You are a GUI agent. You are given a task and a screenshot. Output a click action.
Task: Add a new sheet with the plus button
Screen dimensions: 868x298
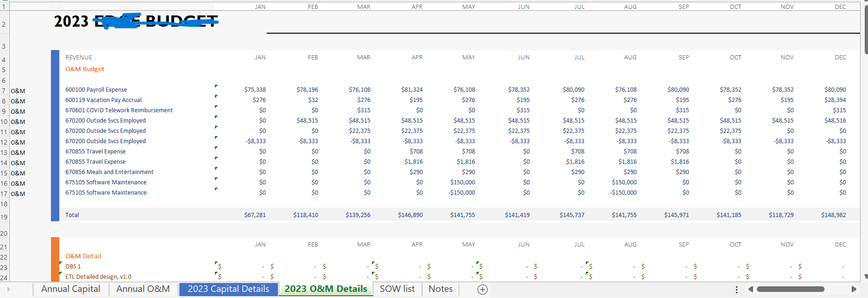click(x=483, y=290)
